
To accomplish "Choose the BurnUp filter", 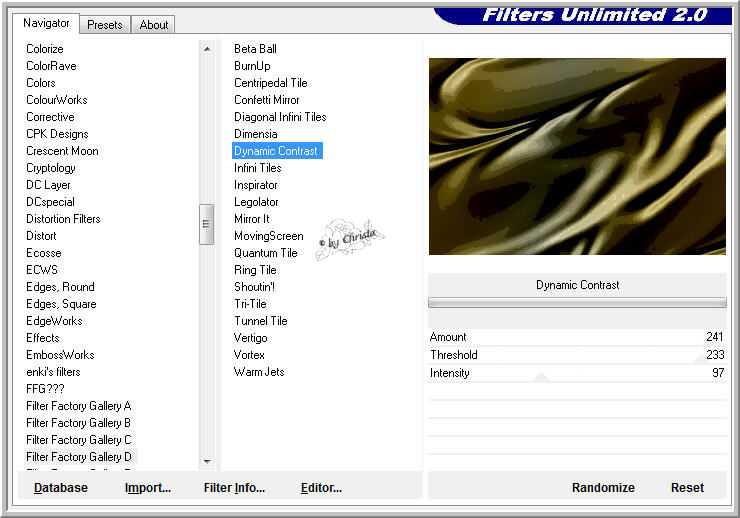I will [252, 66].
